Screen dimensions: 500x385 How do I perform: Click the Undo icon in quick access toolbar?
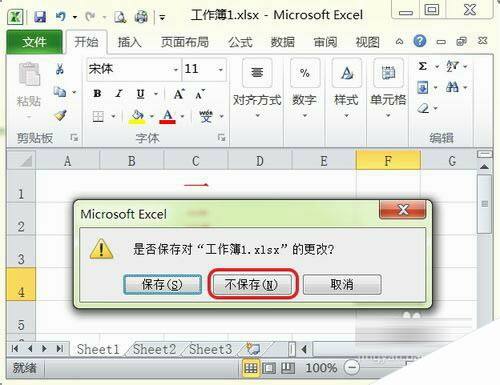[61, 16]
